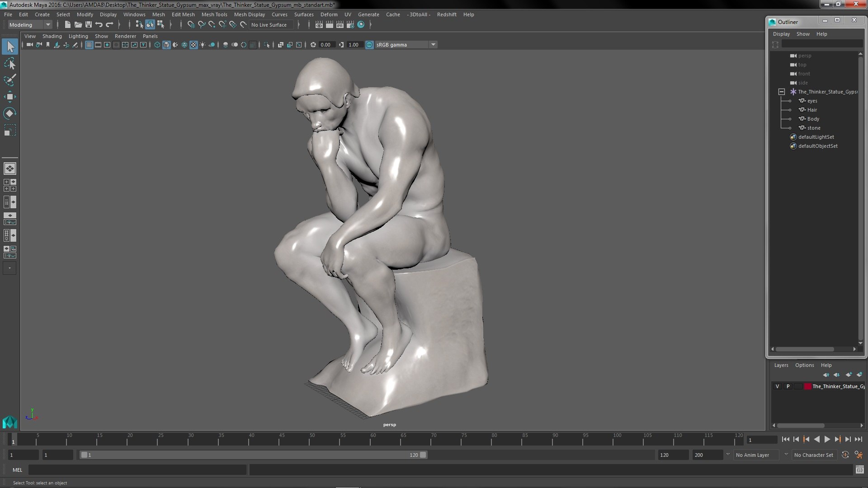This screenshot has width=868, height=488.
Task: Open the Deform menu
Action: (329, 14)
